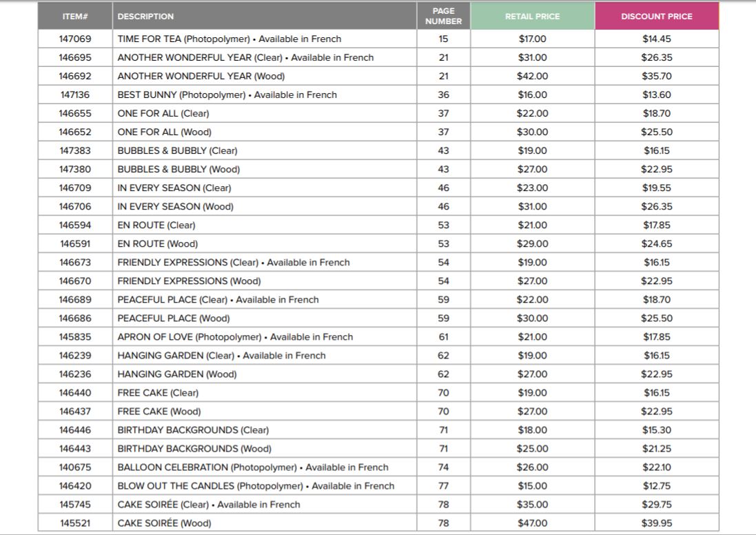Select item number 146670 cell

(x=74, y=281)
